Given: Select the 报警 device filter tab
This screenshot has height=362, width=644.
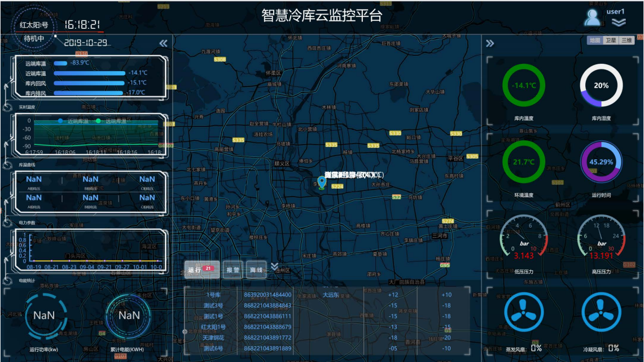Looking at the screenshot, I should point(233,270).
